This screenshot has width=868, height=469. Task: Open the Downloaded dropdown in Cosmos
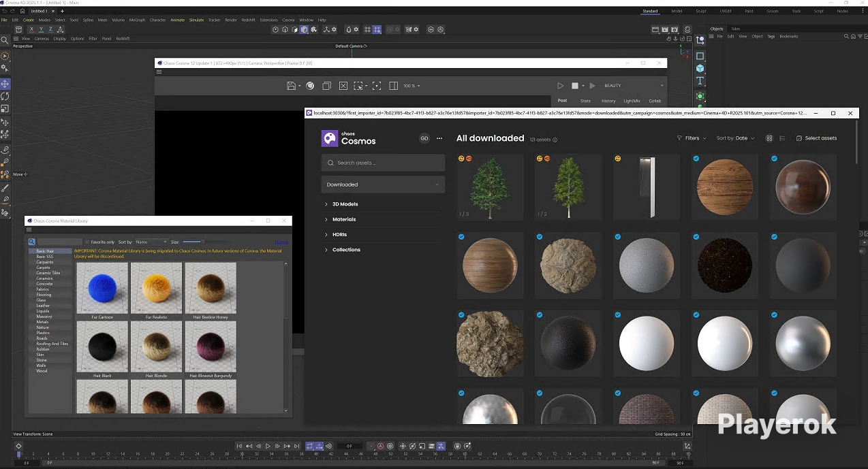pyautogui.click(x=383, y=184)
